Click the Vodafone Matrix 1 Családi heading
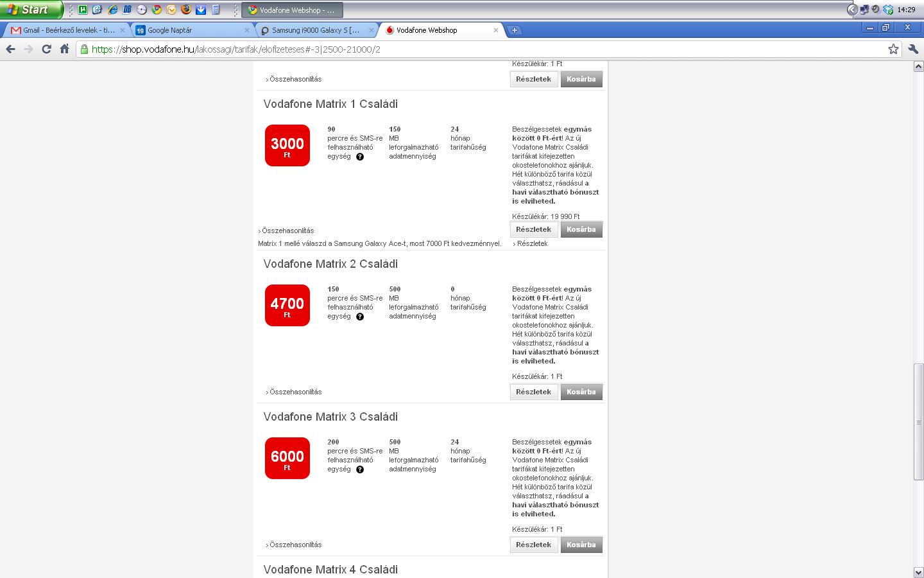 [330, 104]
